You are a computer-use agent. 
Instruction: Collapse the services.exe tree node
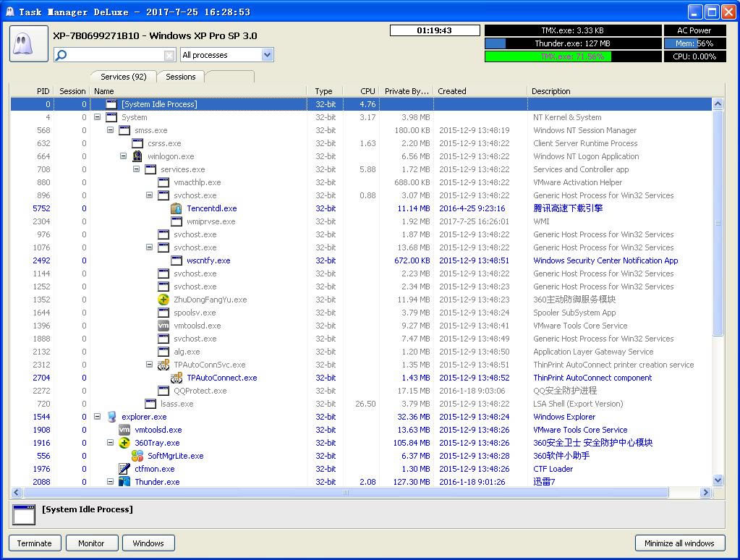pos(136,169)
